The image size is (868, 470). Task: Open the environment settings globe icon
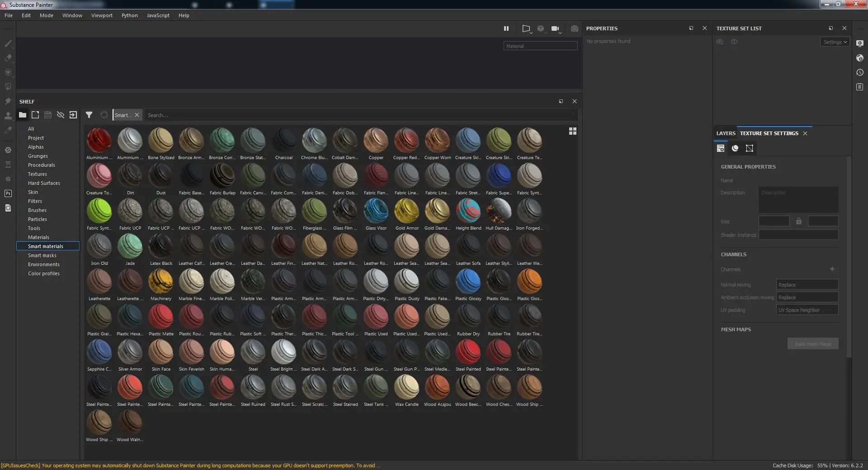(x=860, y=58)
